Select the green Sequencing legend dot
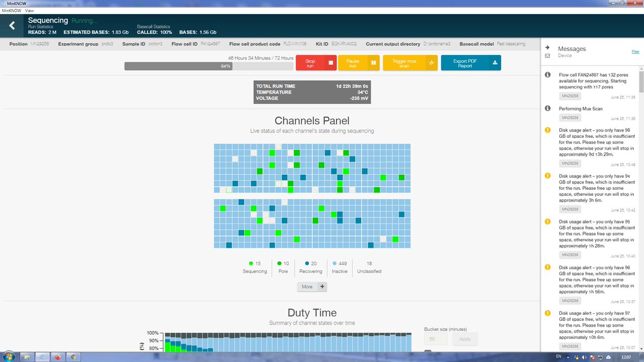This screenshot has height=362, width=644. (251, 263)
